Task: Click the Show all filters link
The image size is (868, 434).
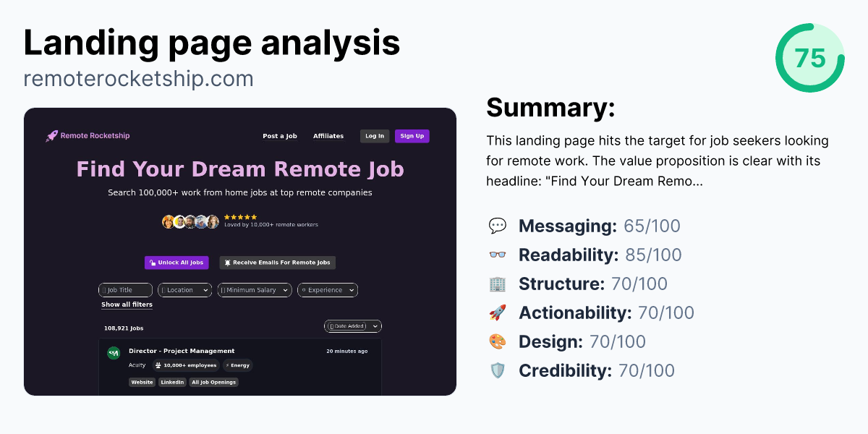Action: point(127,304)
